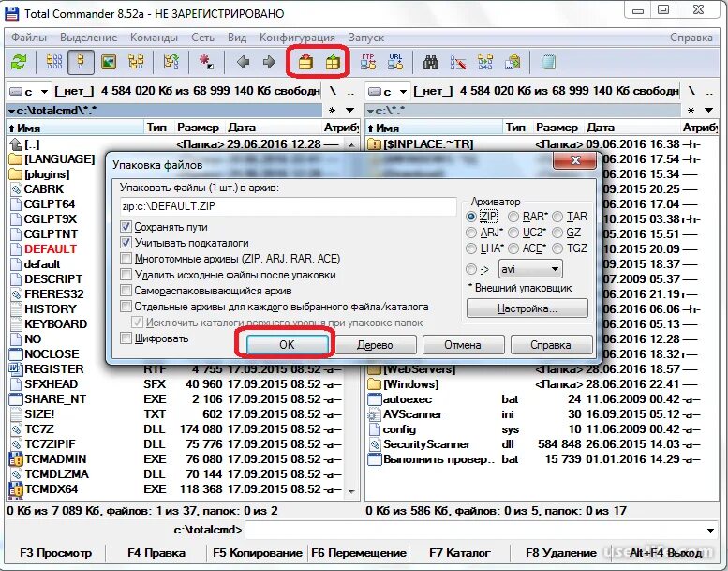Click the red asterisk invert selection icon
728x571 pixels.
pyautogui.click(x=206, y=62)
